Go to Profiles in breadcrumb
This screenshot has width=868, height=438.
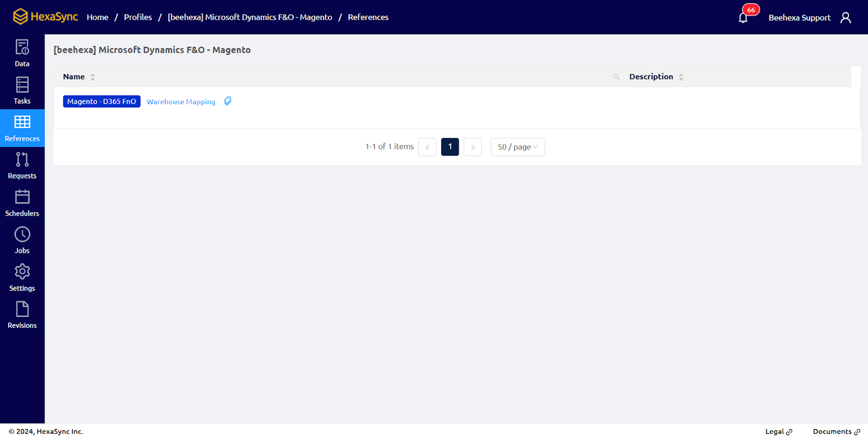[x=138, y=17]
